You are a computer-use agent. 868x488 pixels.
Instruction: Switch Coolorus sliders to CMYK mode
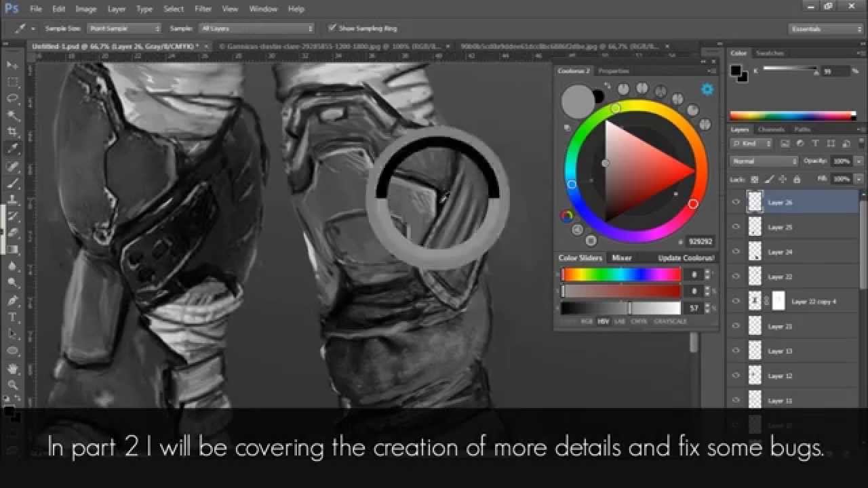pyautogui.click(x=639, y=321)
